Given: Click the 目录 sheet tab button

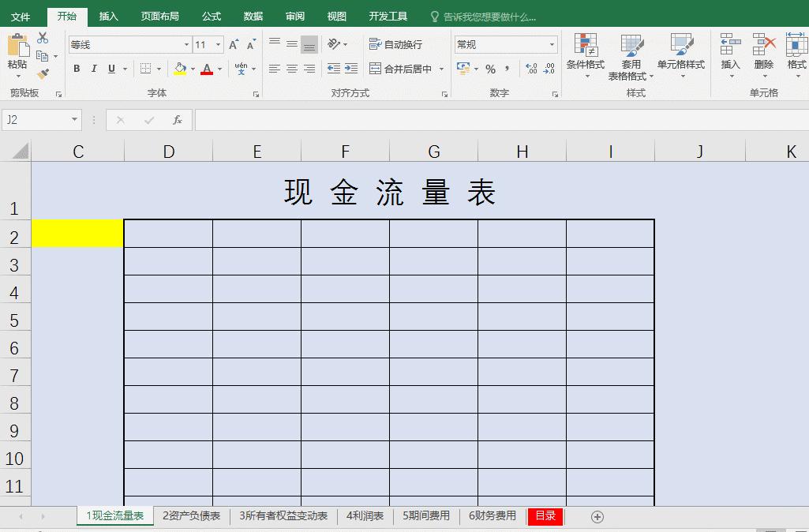Looking at the screenshot, I should coord(544,515).
